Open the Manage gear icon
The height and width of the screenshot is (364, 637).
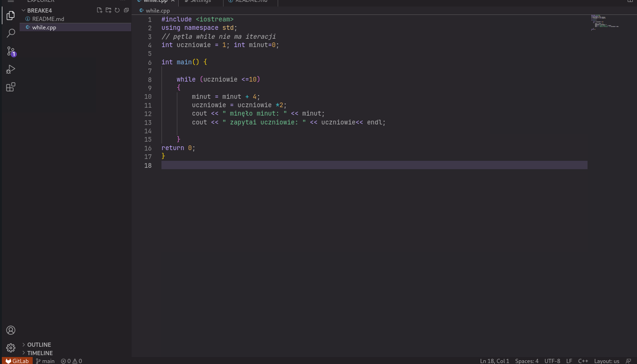[11, 348]
